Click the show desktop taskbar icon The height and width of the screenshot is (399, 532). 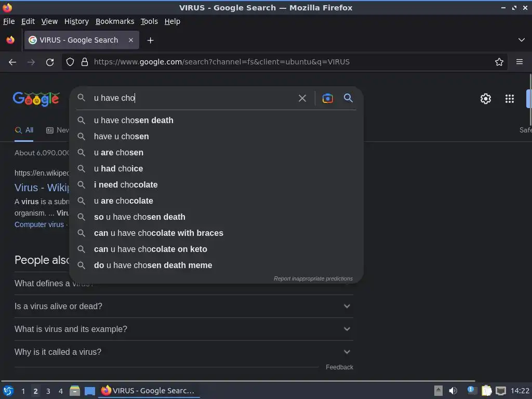pyautogui.click(x=90, y=391)
